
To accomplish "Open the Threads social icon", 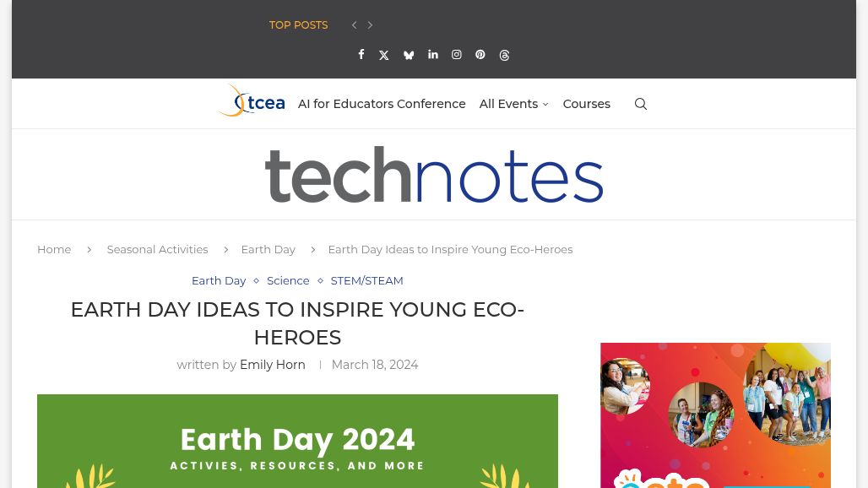I will point(505,56).
